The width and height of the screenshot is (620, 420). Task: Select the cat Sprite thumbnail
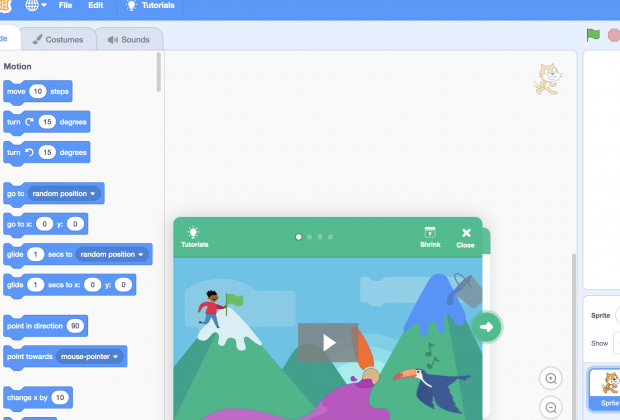605,389
